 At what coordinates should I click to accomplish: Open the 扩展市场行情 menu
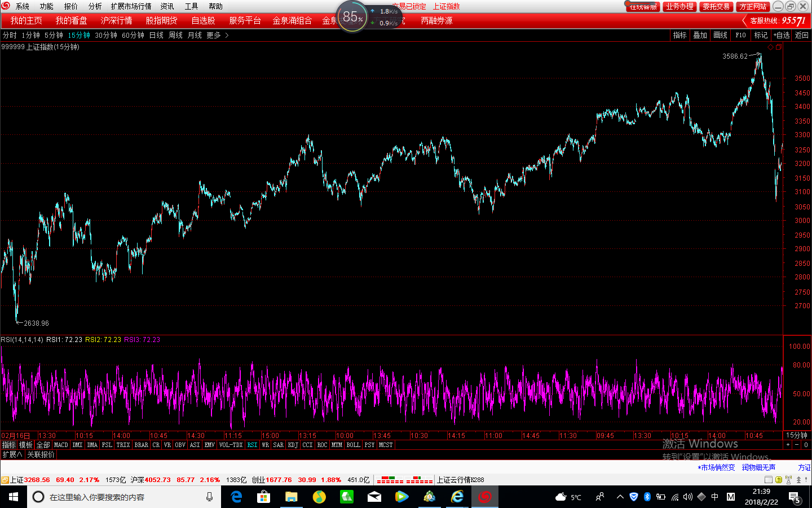coord(131,6)
